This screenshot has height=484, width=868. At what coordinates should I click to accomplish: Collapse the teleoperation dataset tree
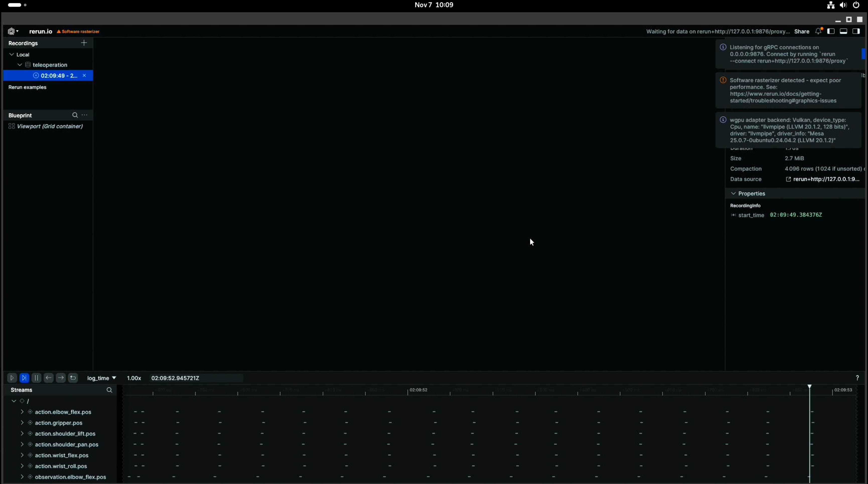coord(20,65)
